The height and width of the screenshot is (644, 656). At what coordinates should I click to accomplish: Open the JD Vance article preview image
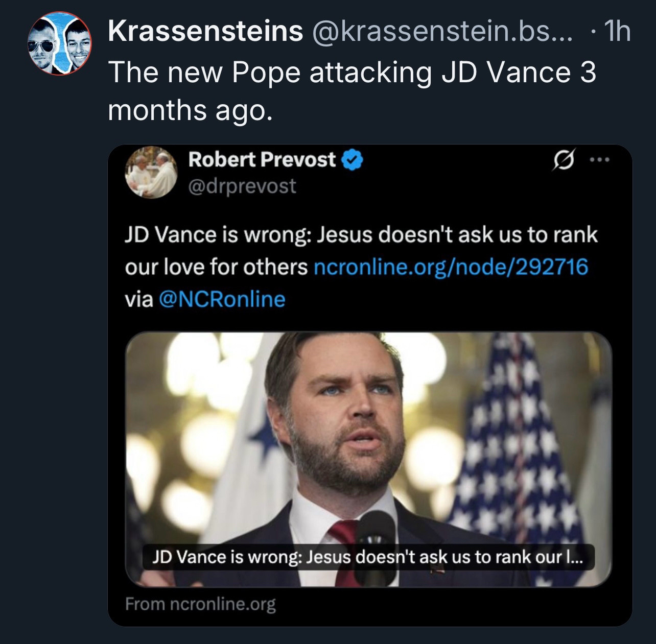click(368, 459)
